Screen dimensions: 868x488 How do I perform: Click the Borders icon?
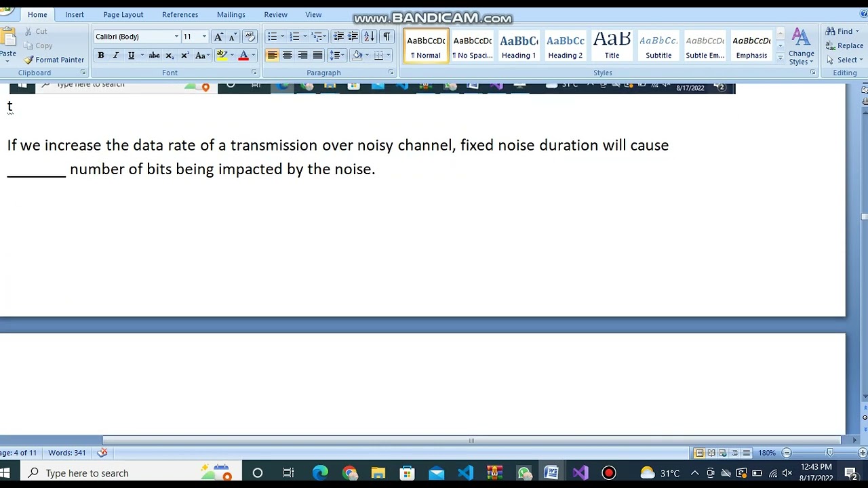pos(379,56)
